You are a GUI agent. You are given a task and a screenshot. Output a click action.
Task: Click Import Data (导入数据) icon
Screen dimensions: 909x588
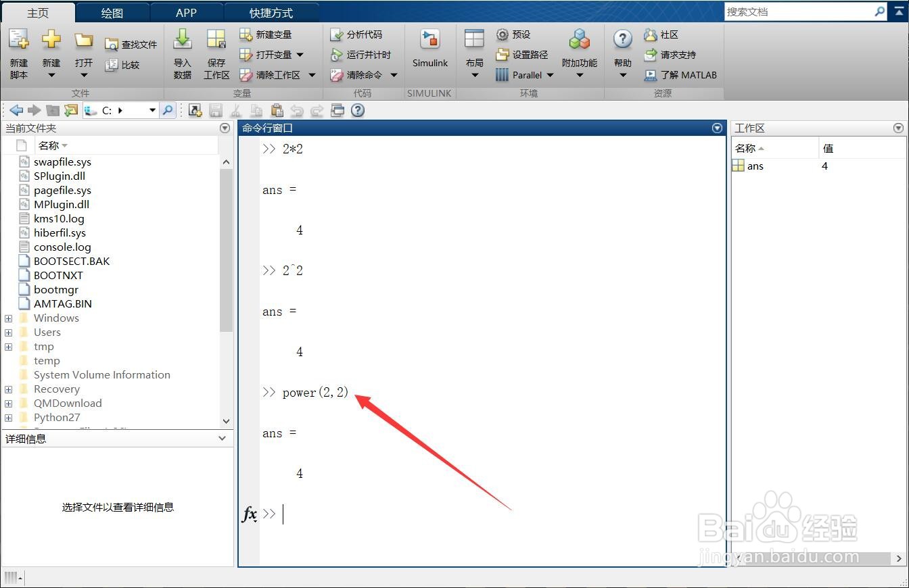(183, 41)
